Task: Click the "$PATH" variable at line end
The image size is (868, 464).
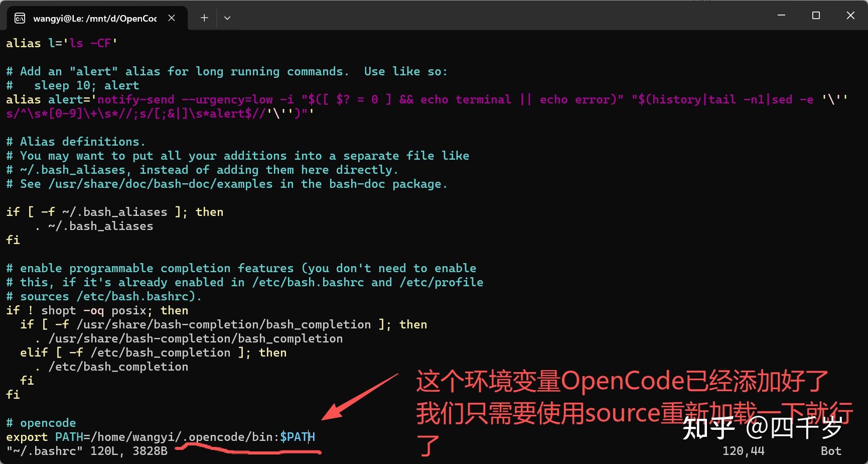Action: 298,437
